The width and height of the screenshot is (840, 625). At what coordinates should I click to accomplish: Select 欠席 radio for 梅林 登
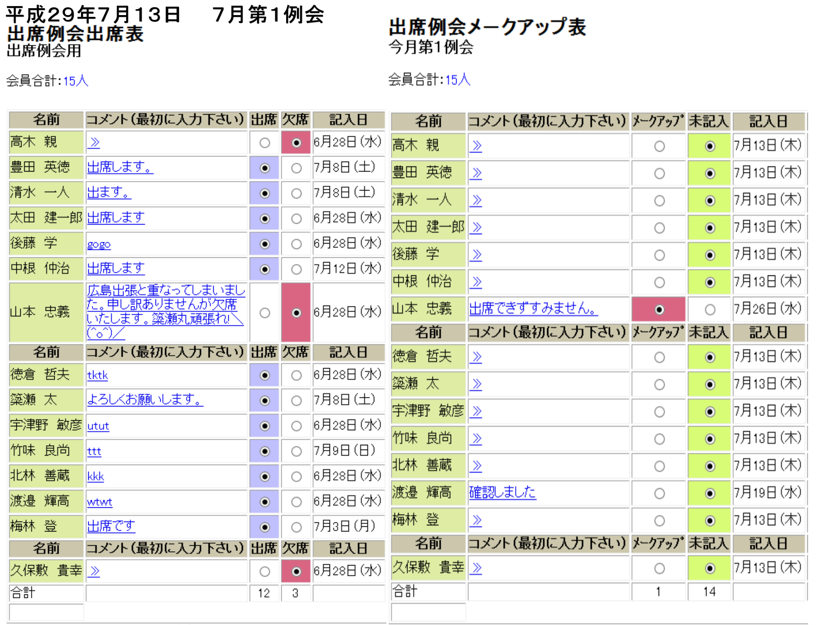click(296, 527)
